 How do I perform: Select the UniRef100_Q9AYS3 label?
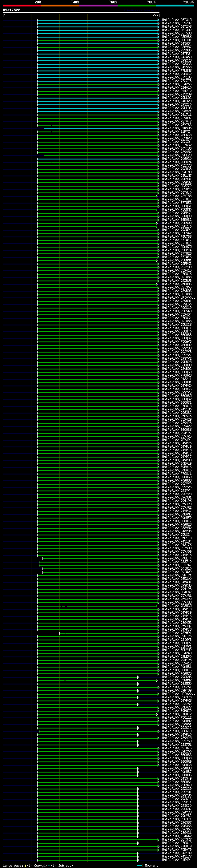click(177, 812)
